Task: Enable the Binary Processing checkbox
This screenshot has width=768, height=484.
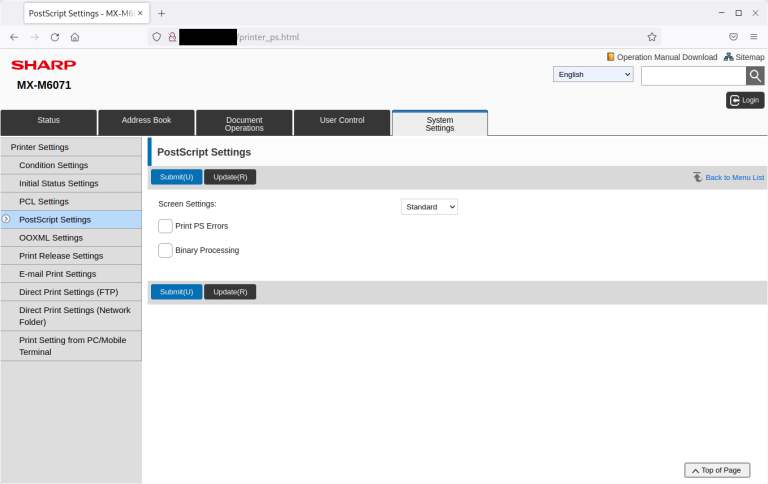Action: [166, 250]
